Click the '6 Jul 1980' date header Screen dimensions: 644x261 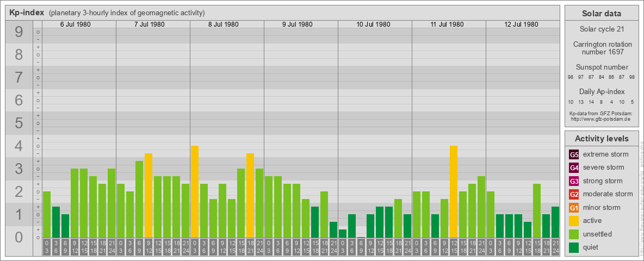[x=76, y=24]
